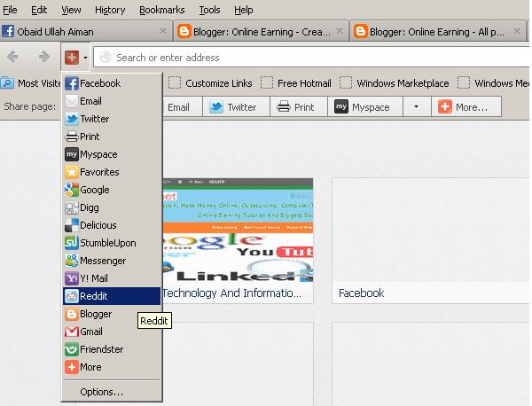This screenshot has width=532, height=406.
Task: Click the Google icon in the list
Action: [x=72, y=190]
